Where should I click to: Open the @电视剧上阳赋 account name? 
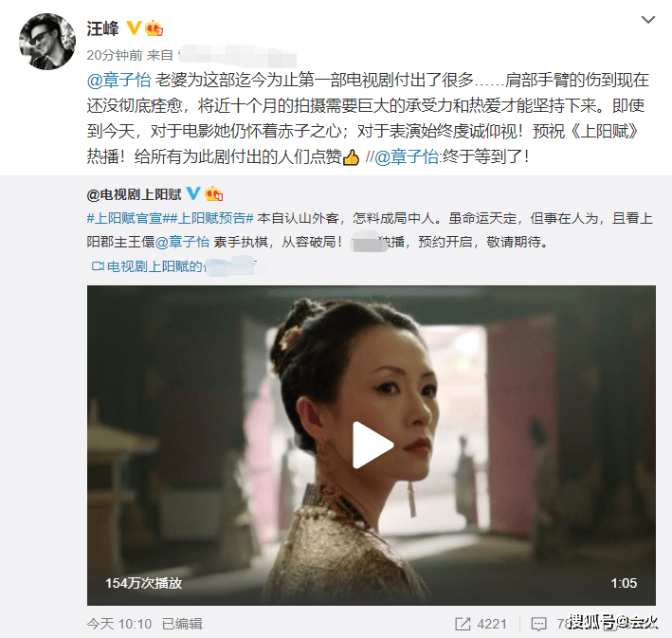(x=135, y=194)
